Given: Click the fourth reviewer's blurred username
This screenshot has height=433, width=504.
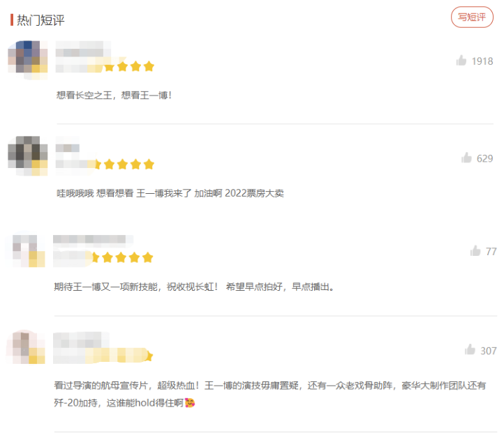Looking at the screenshot, I should (80, 340).
